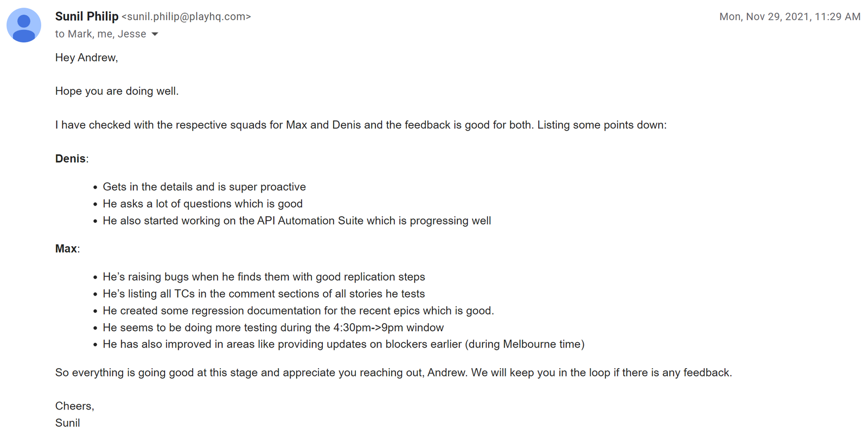Screen dimensions: 868x436
Task: Click the '4:30pm->9pm window' bullet
Action: [273, 328]
